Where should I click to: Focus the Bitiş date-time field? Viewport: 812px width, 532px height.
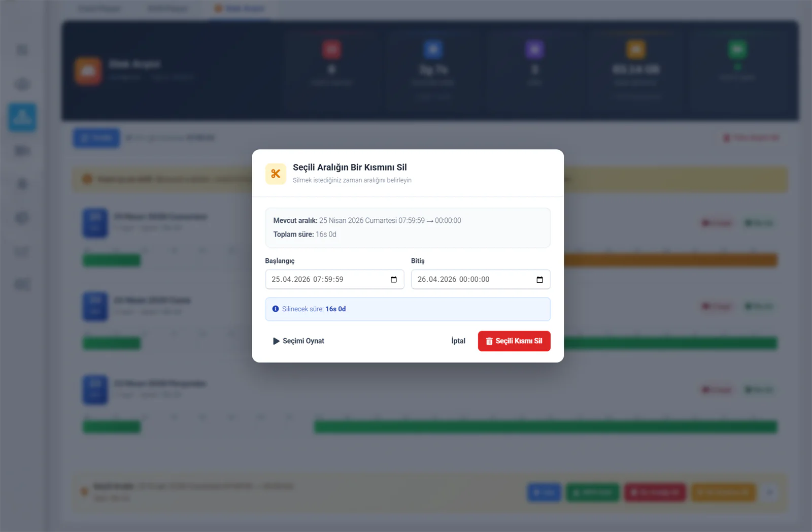tap(481, 279)
